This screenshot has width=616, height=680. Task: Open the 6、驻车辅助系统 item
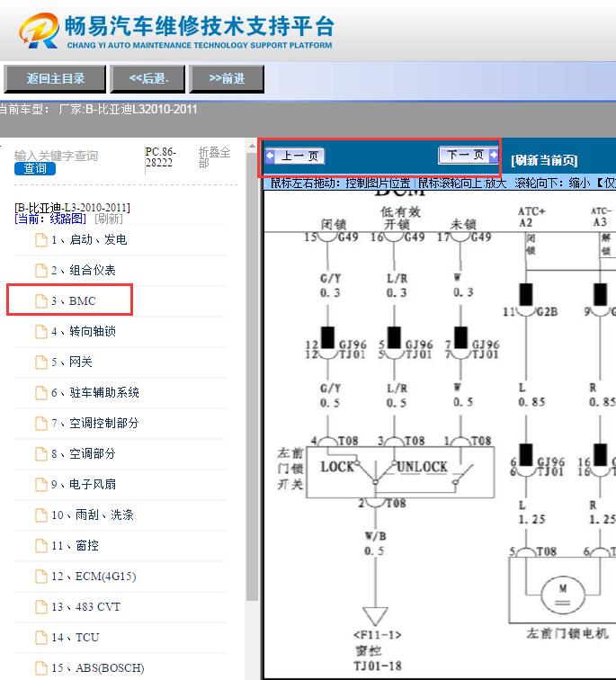95,392
